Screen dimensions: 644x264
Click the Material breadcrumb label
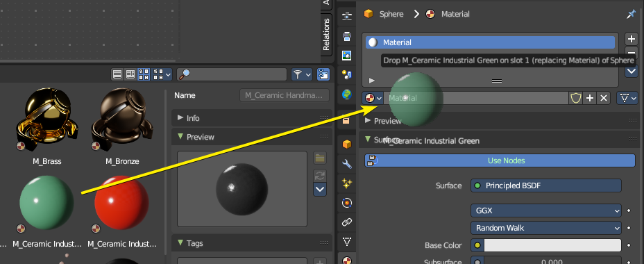(x=455, y=14)
